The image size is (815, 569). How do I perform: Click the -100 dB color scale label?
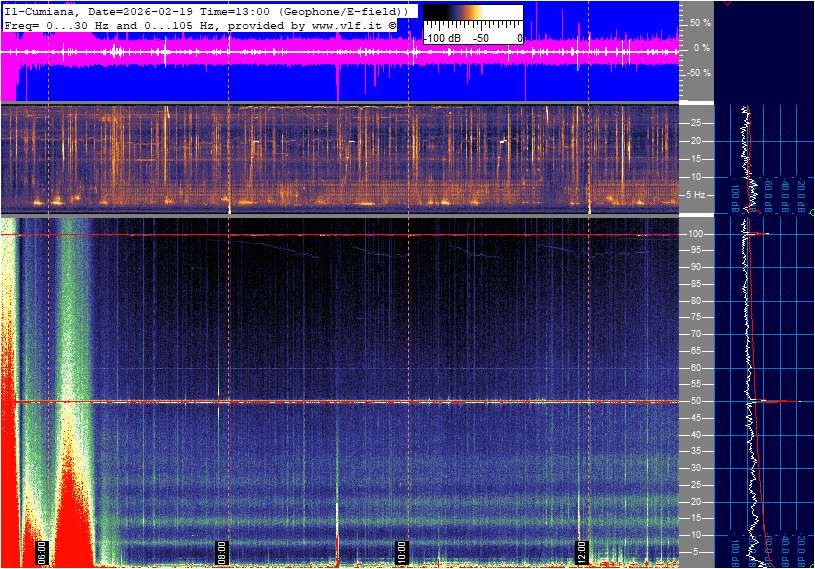(442, 38)
